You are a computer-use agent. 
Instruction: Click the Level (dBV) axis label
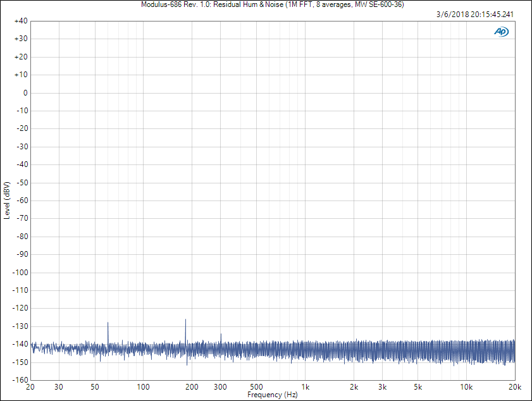click(7, 200)
